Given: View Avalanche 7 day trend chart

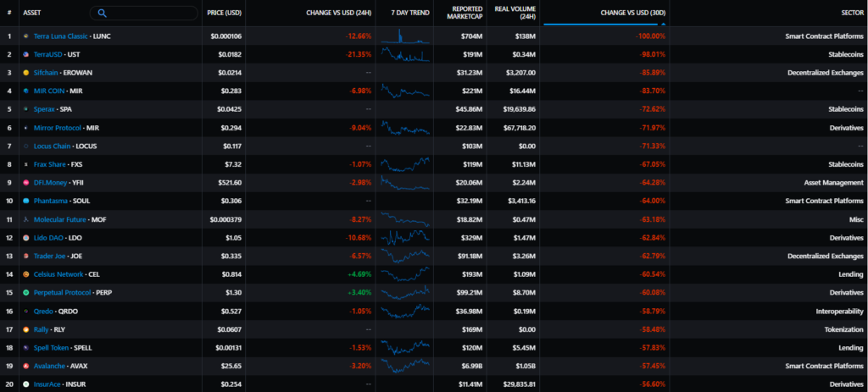Looking at the screenshot, I should (405, 366).
